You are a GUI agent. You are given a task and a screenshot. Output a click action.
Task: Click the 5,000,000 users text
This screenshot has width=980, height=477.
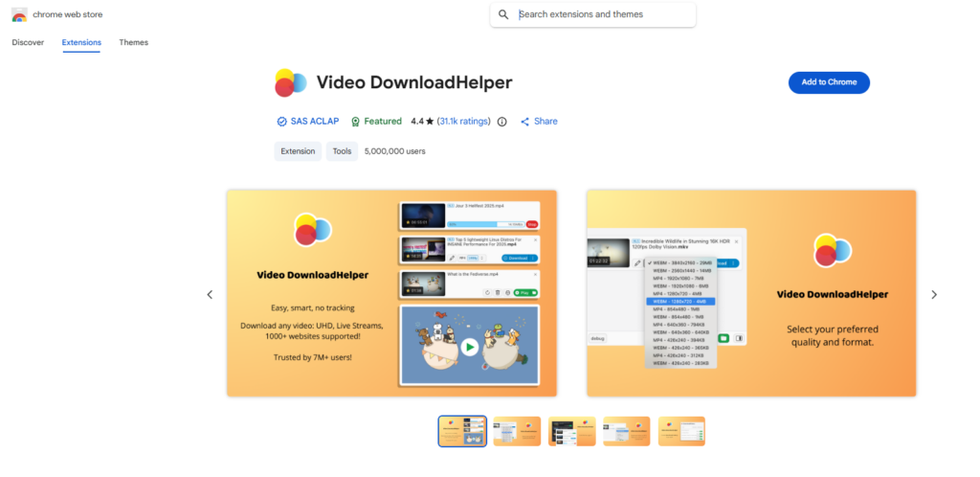(x=395, y=151)
